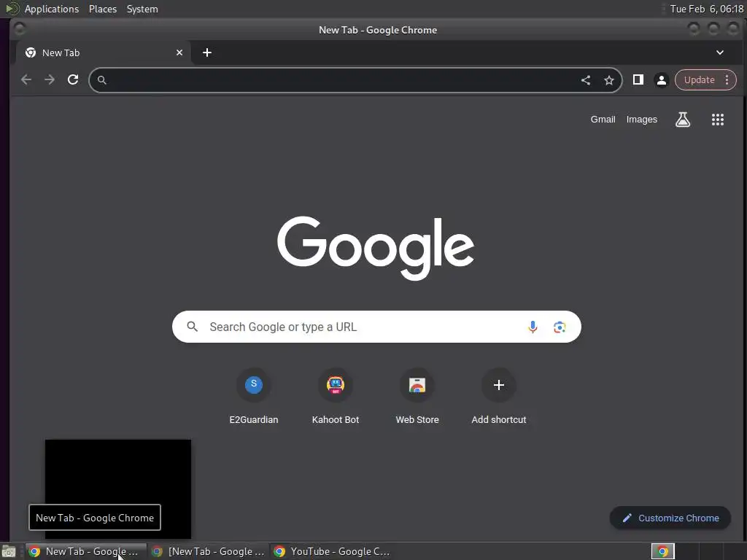The image size is (747, 560).
Task: Expand the tab search chevron
Action: pos(720,52)
